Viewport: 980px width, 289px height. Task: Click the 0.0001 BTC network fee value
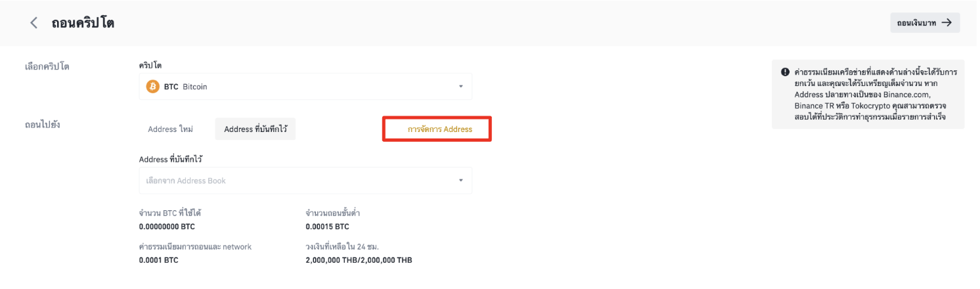pos(158,260)
